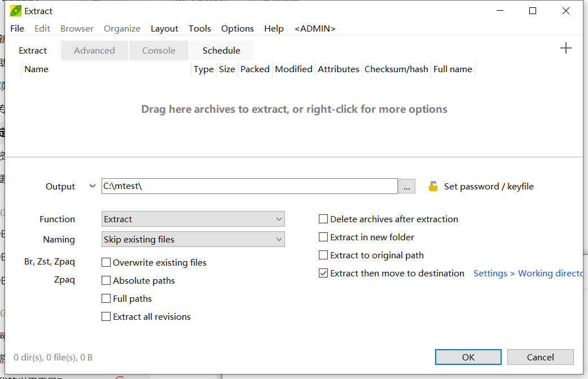
Task: Expand the Output chevron dropdown
Action: 92,186
